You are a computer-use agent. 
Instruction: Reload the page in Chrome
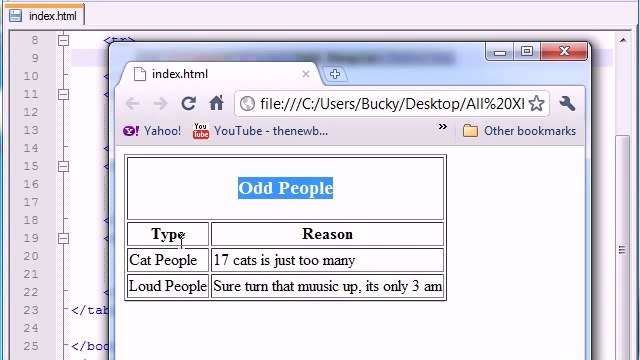[x=188, y=104]
